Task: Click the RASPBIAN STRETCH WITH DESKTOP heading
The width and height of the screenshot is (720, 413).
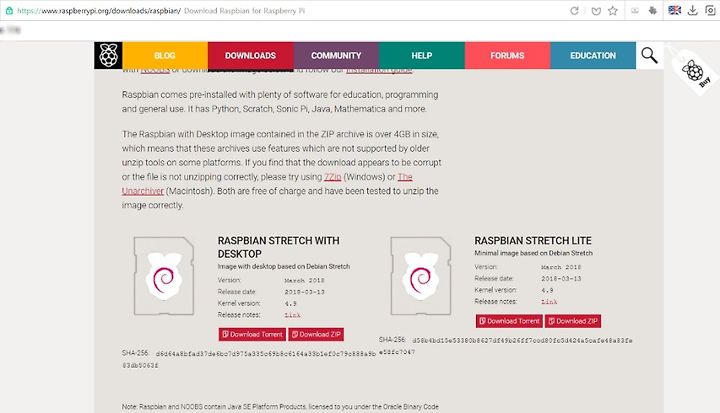Action: [x=278, y=247]
